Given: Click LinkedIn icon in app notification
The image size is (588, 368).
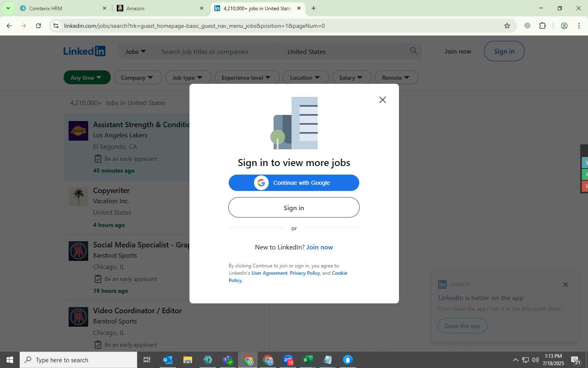Looking at the screenshot, I should pyautogui.click(x=442, y=284).
